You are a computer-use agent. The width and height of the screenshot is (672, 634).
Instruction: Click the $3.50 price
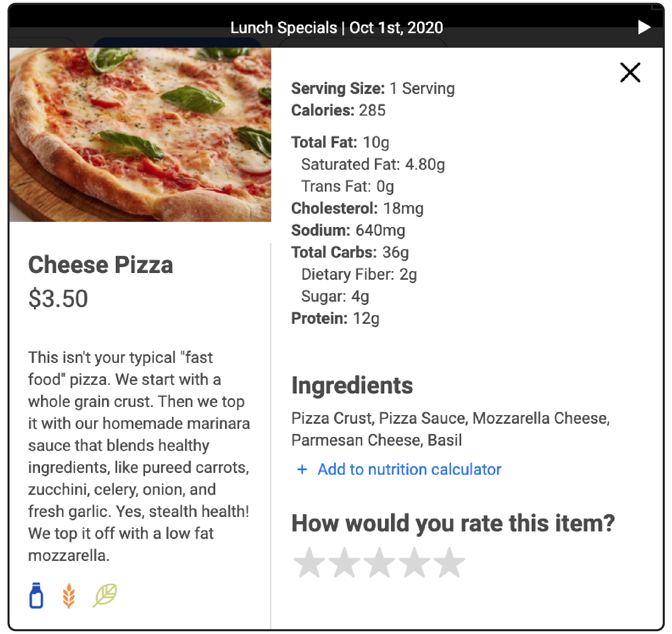58,299
